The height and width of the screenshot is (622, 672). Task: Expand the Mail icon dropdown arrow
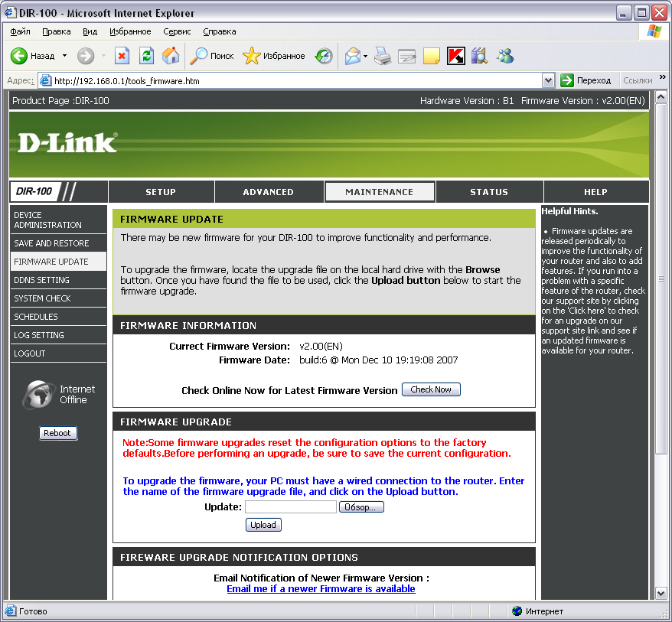[x=365, y=56]
